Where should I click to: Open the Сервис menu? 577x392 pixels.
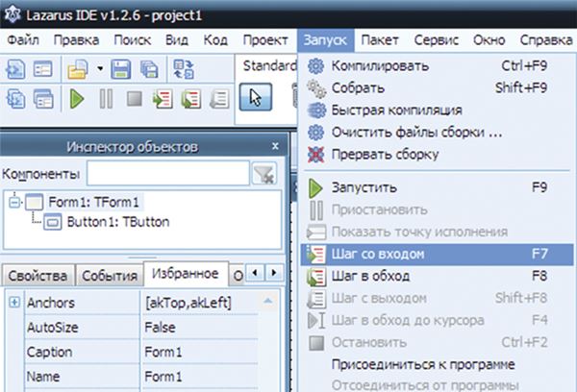pyautogui.click(x=436, y=40)
